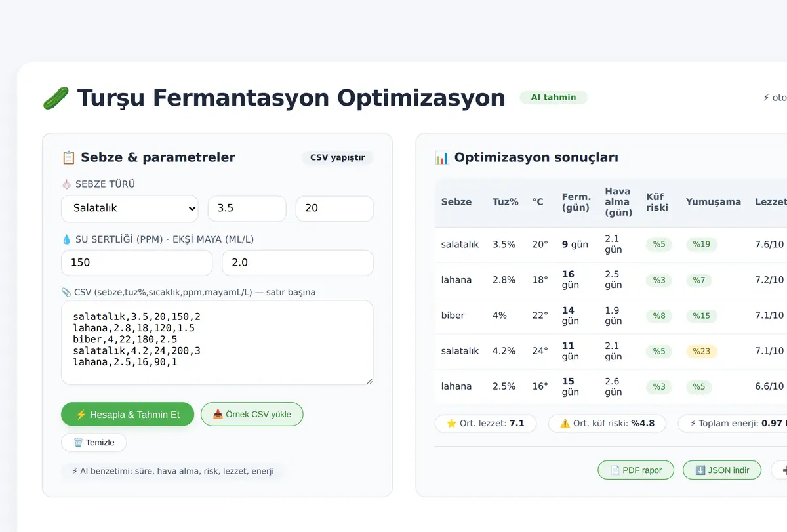Click the water drop icon by Su Sertliği
The width and height of the screenshot is (787, 532).
[x=66, y=239]
